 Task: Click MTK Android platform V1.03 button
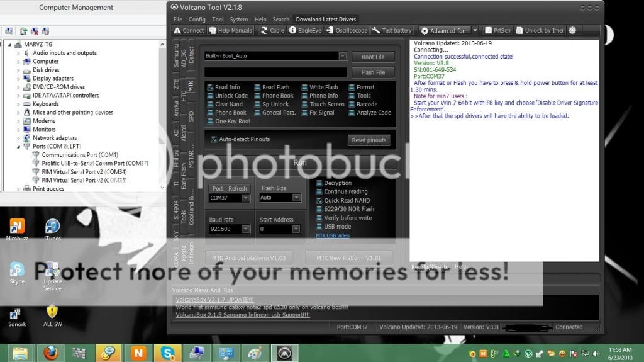pyautogui.click(x=248, y=258)
